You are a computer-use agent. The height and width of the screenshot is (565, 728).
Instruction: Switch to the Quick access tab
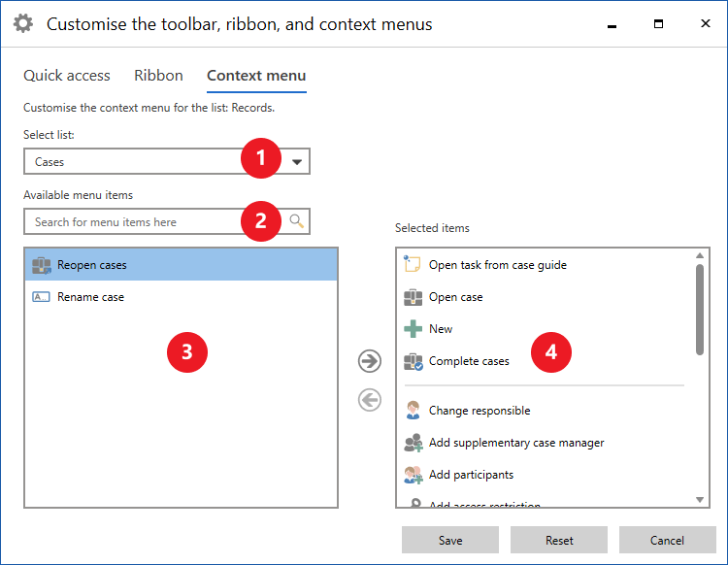[67, 75]
